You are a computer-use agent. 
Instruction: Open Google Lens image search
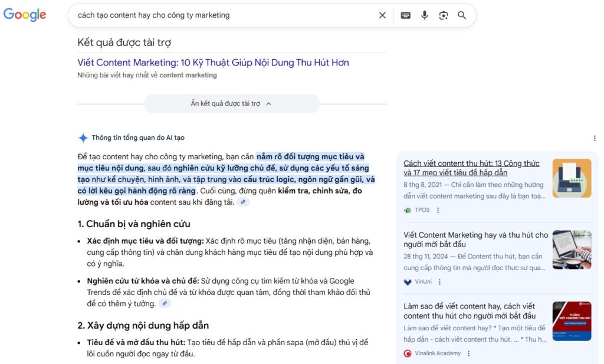click(x=443, y=15)
